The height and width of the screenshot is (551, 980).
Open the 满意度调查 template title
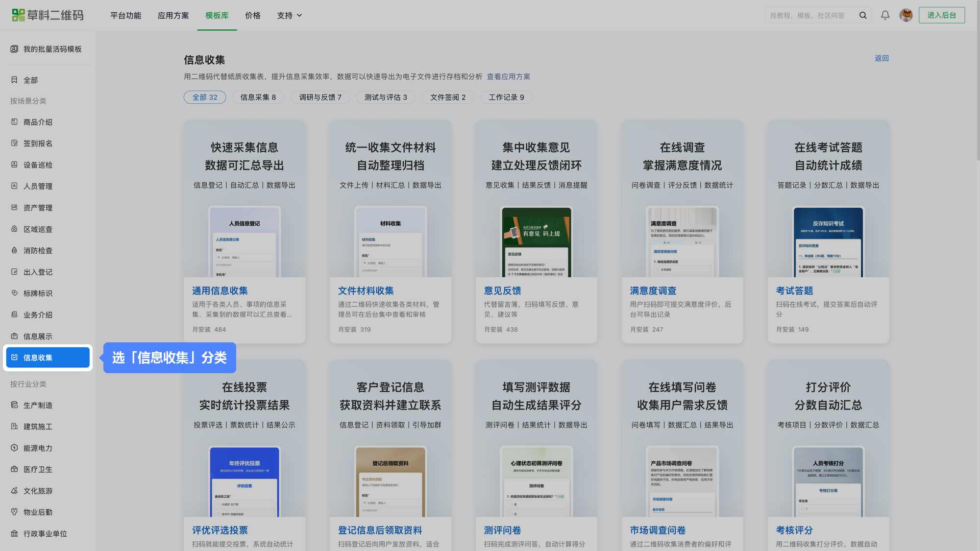click(653, 291)
